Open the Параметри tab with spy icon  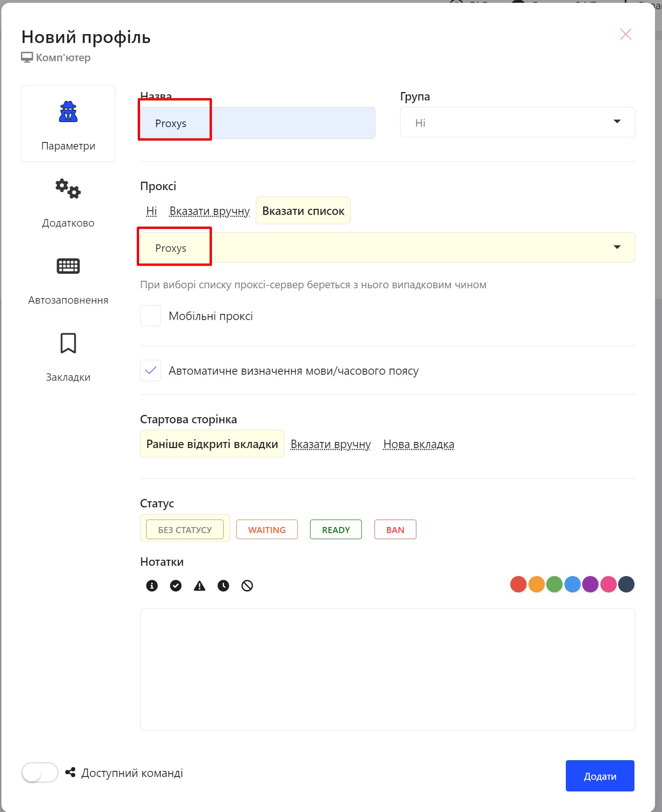pyautogui.click(x=68, y=124)
